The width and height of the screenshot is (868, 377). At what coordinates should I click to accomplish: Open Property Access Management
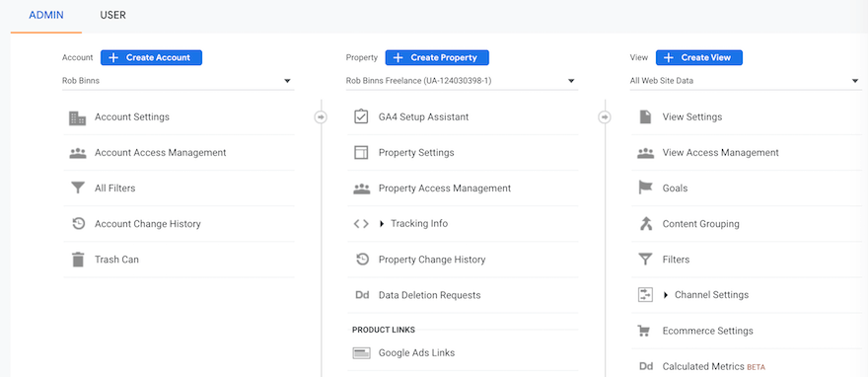tap(445, 188)
